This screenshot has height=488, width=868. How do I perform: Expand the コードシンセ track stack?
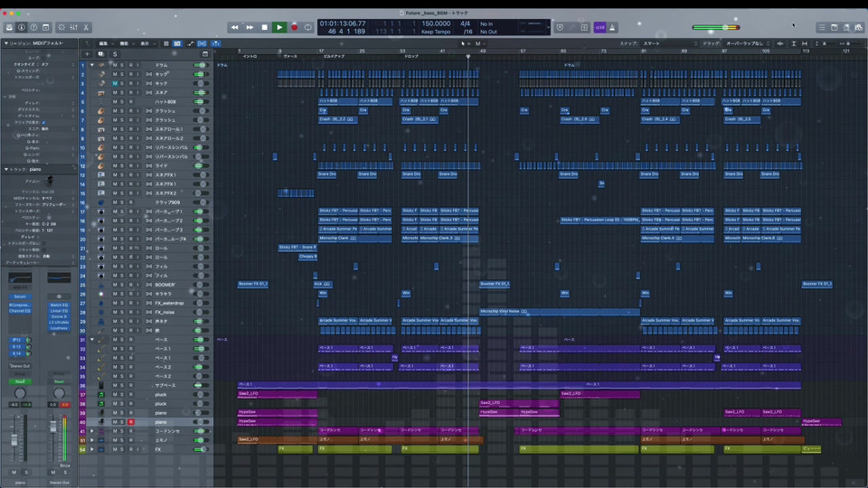(91, 431)
